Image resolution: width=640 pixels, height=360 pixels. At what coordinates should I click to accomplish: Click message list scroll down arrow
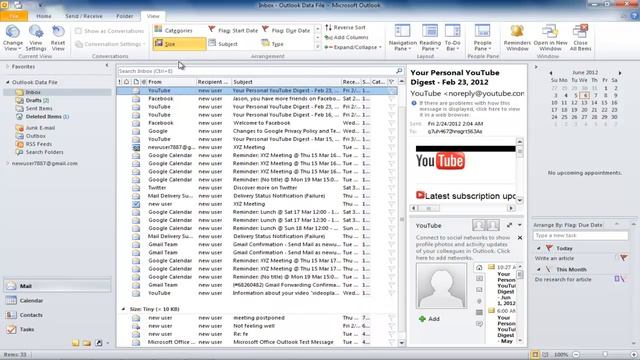tap(401, 343)
